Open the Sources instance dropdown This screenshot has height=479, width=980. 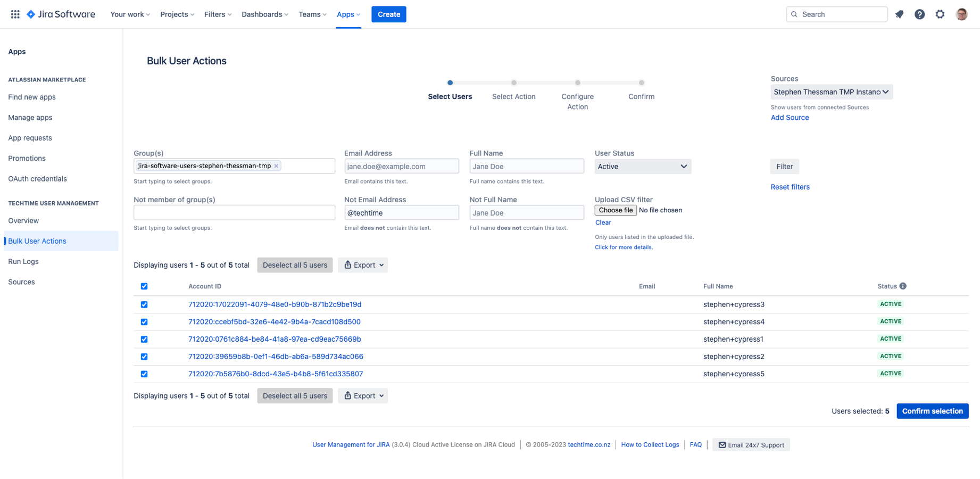(x=831, y=92)
